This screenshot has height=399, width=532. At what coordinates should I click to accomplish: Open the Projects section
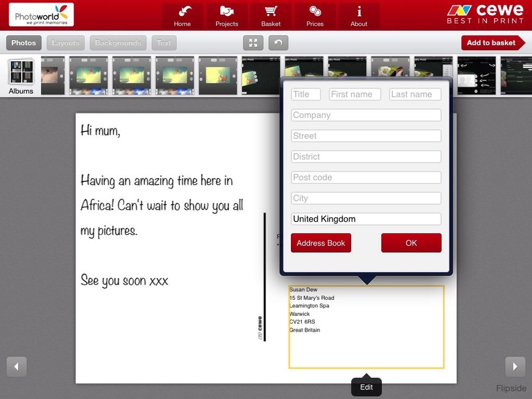point(226,16)
